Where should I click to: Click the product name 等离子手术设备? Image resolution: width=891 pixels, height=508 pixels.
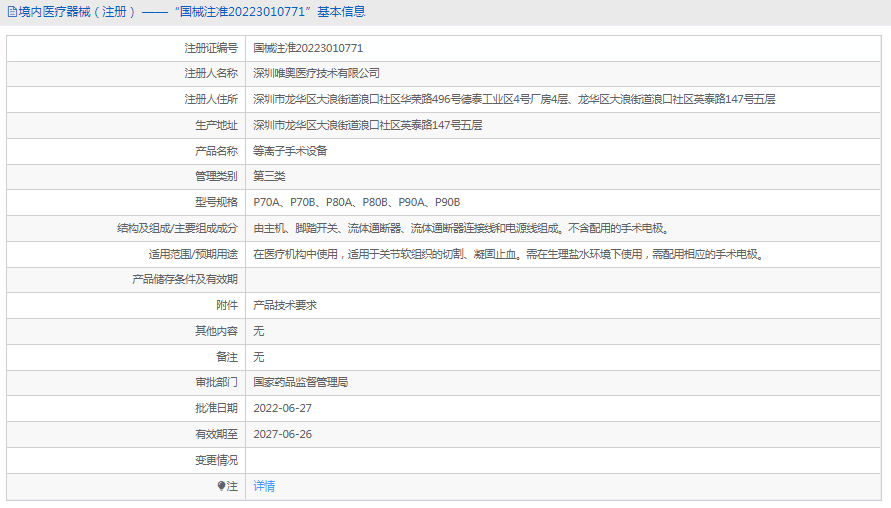[x=290, y=151]
